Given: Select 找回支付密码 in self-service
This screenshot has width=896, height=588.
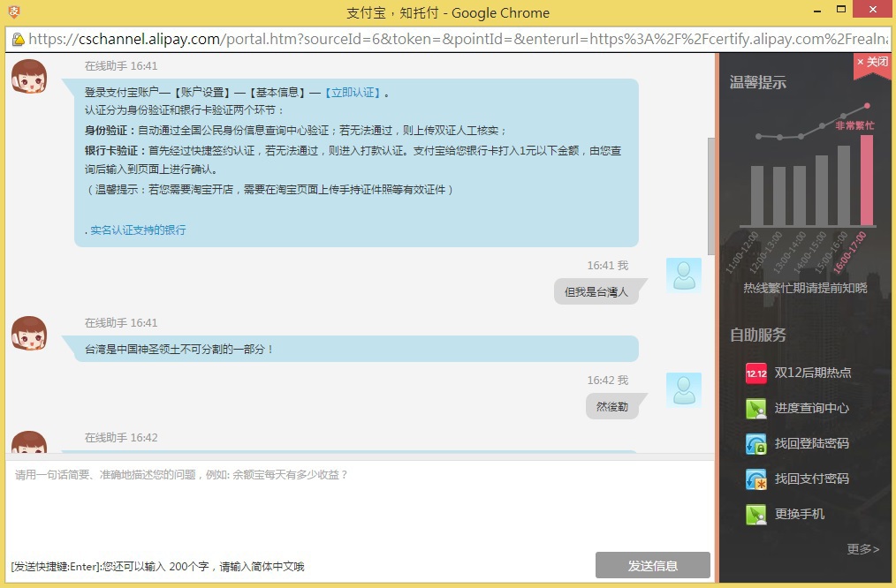Looking at the screenshot, I should (811, 479).
